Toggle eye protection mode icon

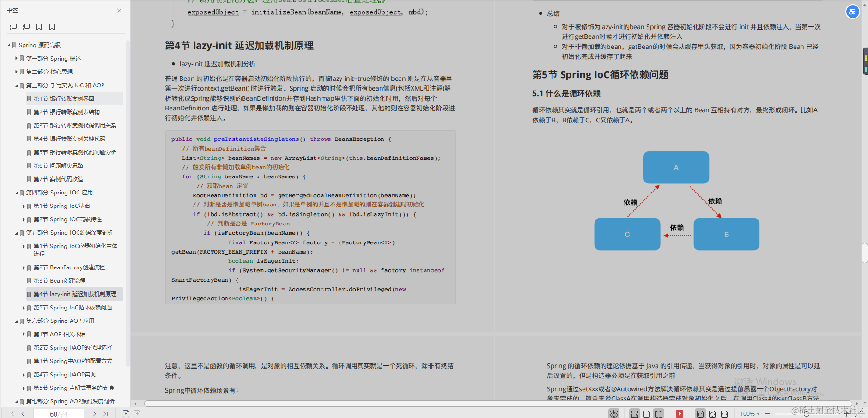click(614, 414)
